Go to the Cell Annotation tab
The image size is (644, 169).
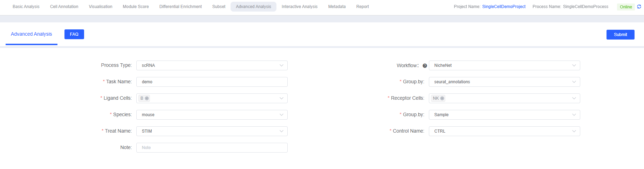pyautogui.click(x=64, y=7)
